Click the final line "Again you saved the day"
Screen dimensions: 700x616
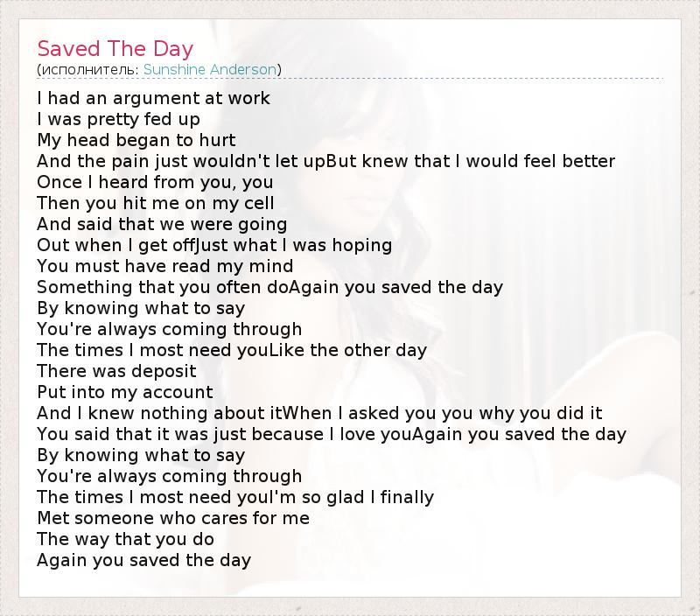tap(143, 560)
